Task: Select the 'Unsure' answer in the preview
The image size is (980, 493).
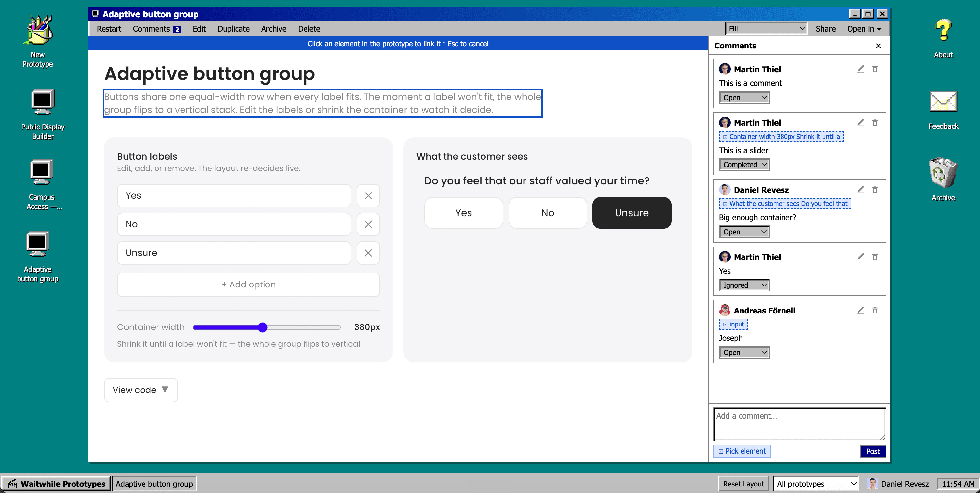Action: pyautogui.click(x=632, y=213)
